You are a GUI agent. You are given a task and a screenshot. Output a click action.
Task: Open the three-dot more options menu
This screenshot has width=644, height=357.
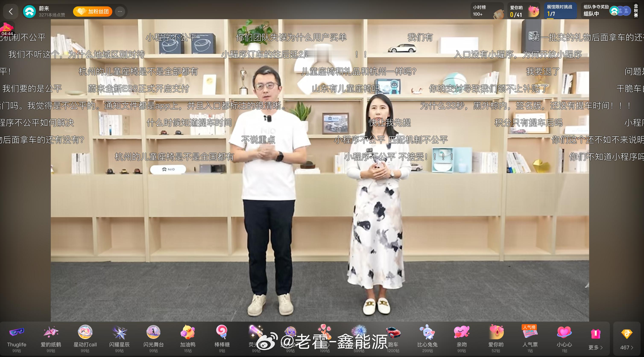[120, 12]
